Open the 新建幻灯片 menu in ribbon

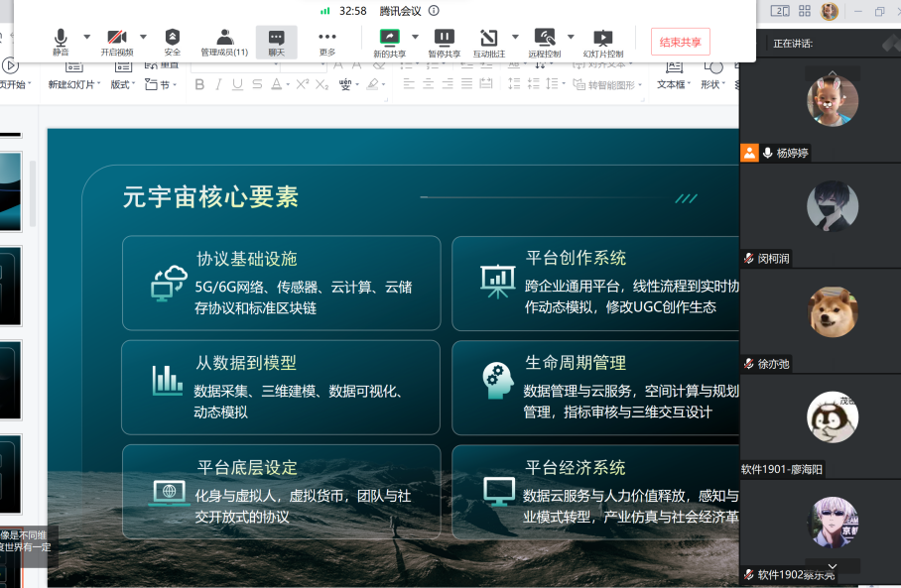(x=74, y=85)
